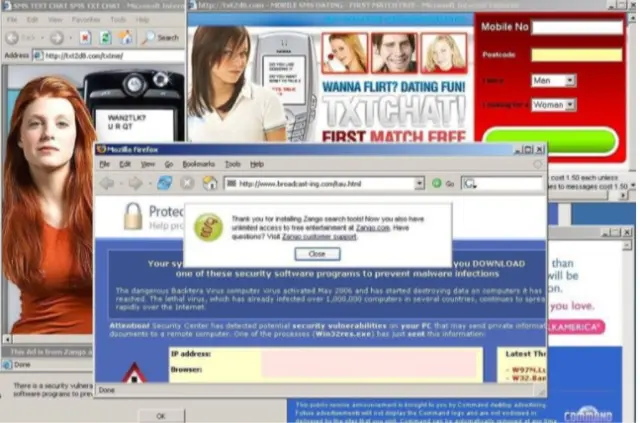
Task: Click the green Go button icon
Action: click(436, 184)
